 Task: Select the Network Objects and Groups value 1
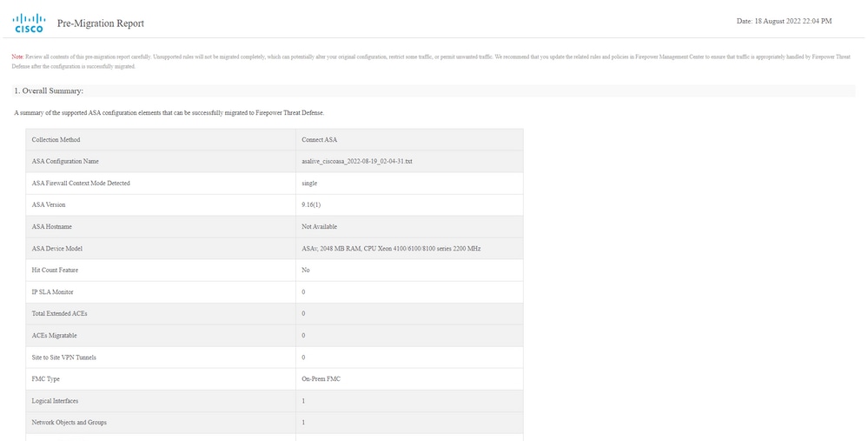[x=303, y=422]
